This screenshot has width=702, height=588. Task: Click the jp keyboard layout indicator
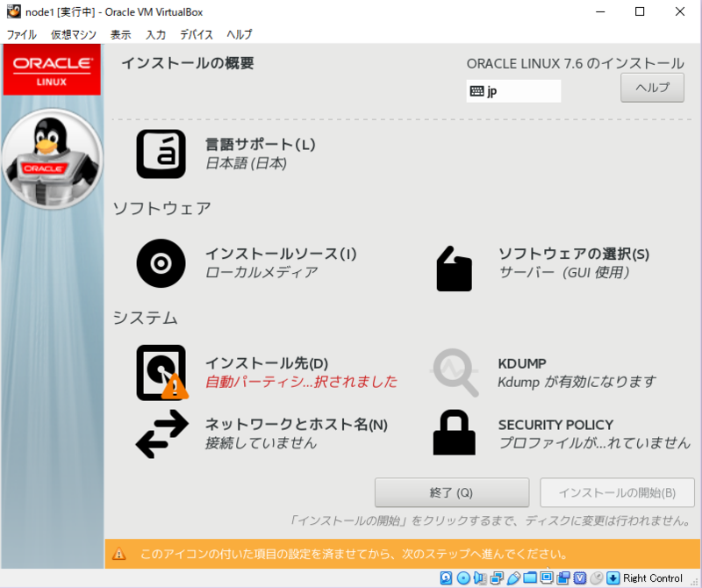click(x=513, y=91)
